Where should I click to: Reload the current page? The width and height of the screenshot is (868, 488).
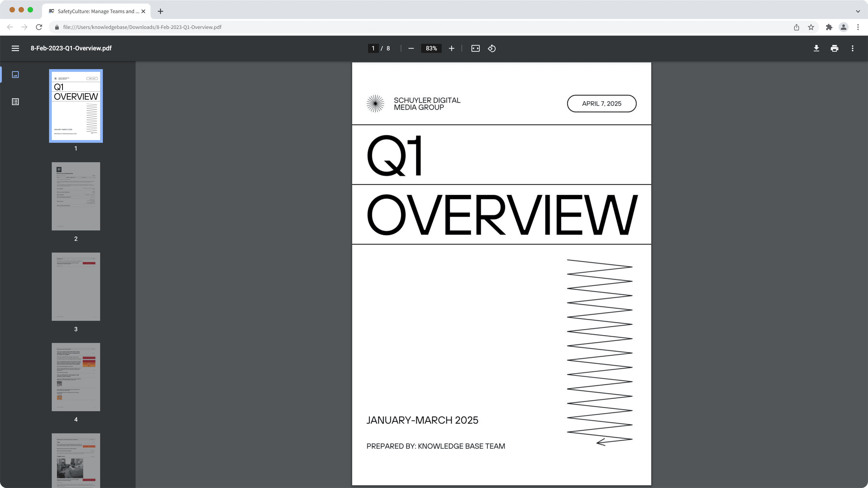(x=39, y=27)
